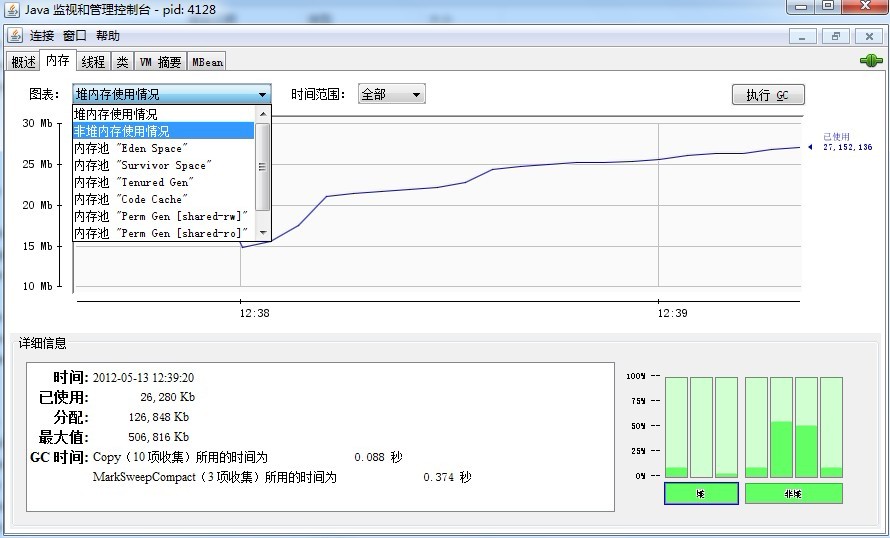
Task: Click the 已使用 value 26,280 Kb
Action: point(167,397)
